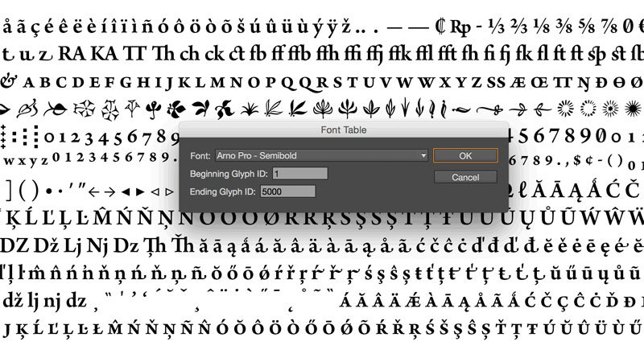Click the Ending Glyph ID field

[287, 191]
